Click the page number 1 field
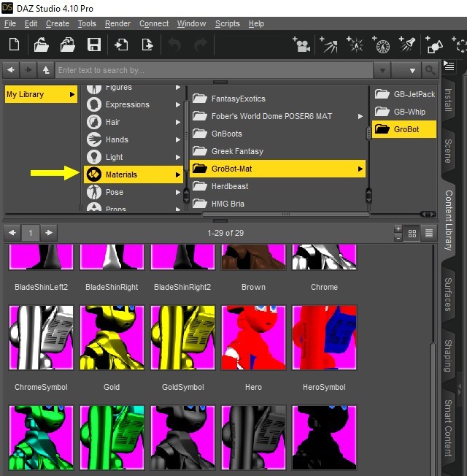Screen dimensions: 467x476 coord(31,233)
